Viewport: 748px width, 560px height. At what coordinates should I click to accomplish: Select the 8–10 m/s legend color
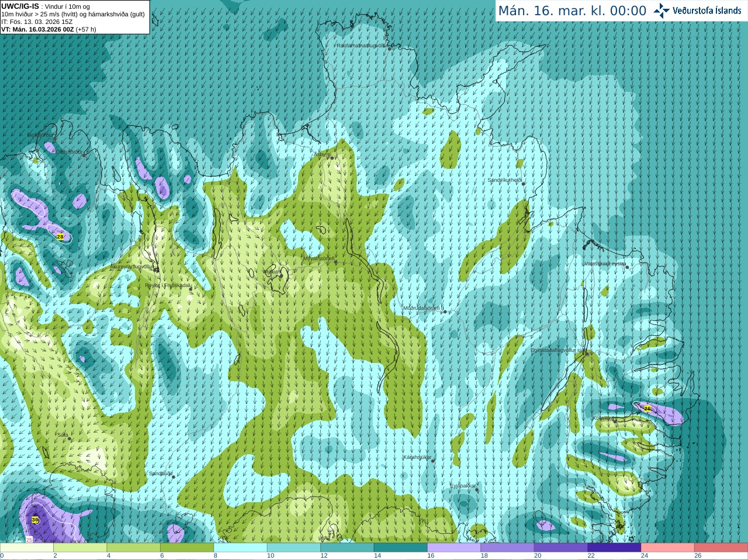(x=240, y=548)
